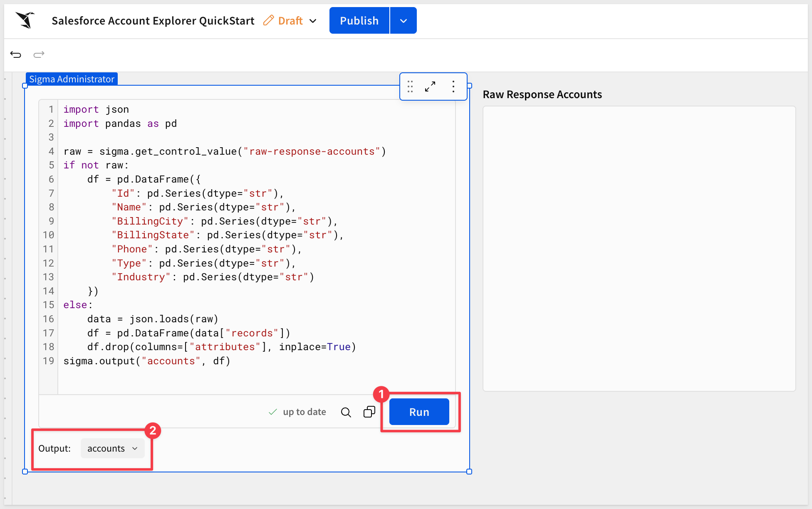
Task: Click the bottom-right resize handle of code element
Action: tap(469, 472)
